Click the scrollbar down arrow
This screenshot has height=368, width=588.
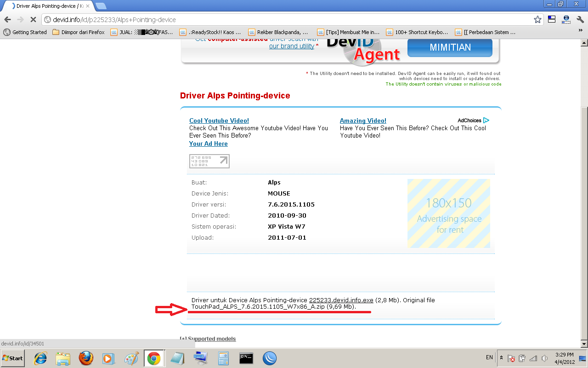pos(584,344)
